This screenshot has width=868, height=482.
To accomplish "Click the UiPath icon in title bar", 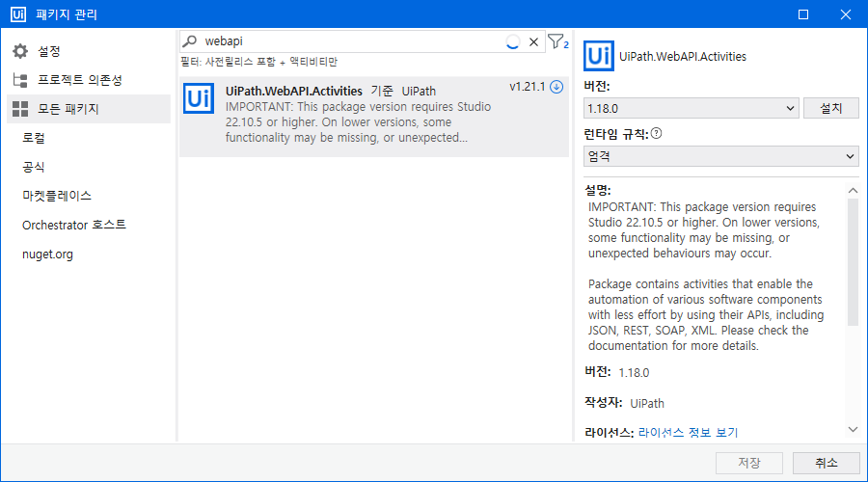I will pyautogui.click(x=18, y=14).
